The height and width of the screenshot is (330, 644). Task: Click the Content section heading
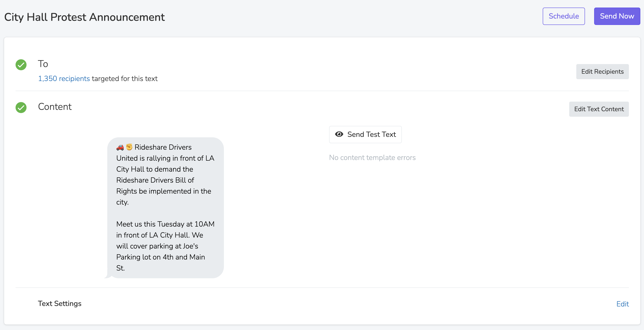[x=55, y=107]
